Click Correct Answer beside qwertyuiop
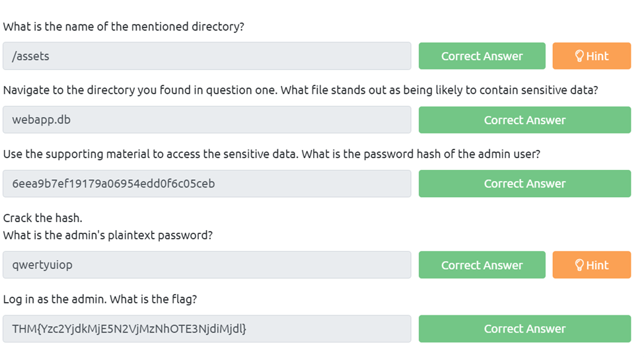 (x=482, y=265)
